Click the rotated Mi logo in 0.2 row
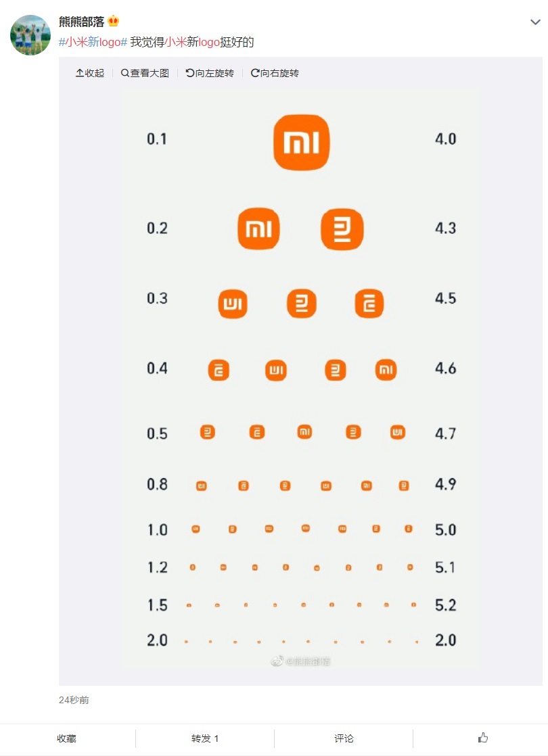Image resolution: width=548 pixels, height=756 pixels. point(342,229)
